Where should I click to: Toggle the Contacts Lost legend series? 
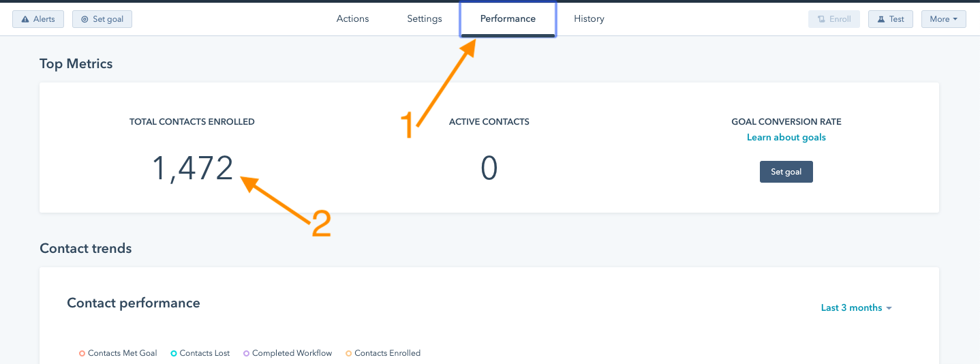point(200,353)
